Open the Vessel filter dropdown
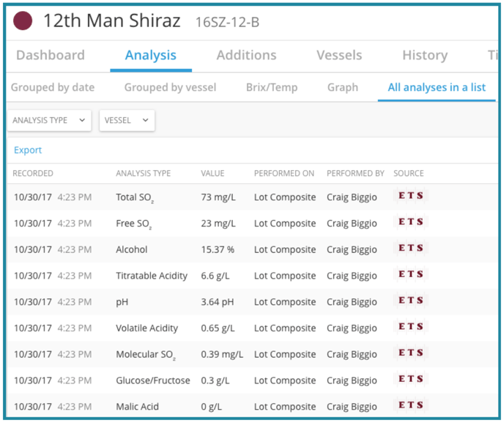Viewport: 504px width, 423px height. [x=127, y=120]
